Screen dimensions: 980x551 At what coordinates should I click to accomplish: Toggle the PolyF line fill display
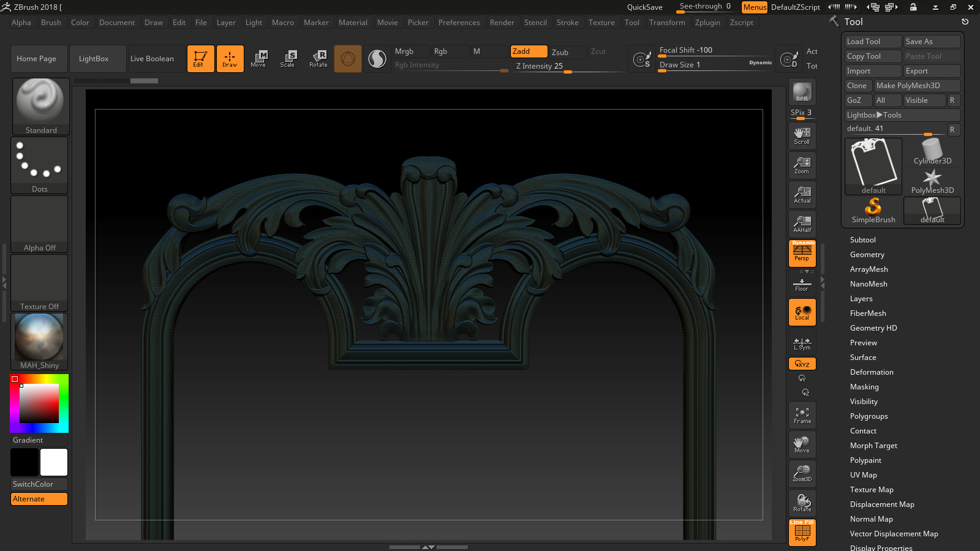802,532
